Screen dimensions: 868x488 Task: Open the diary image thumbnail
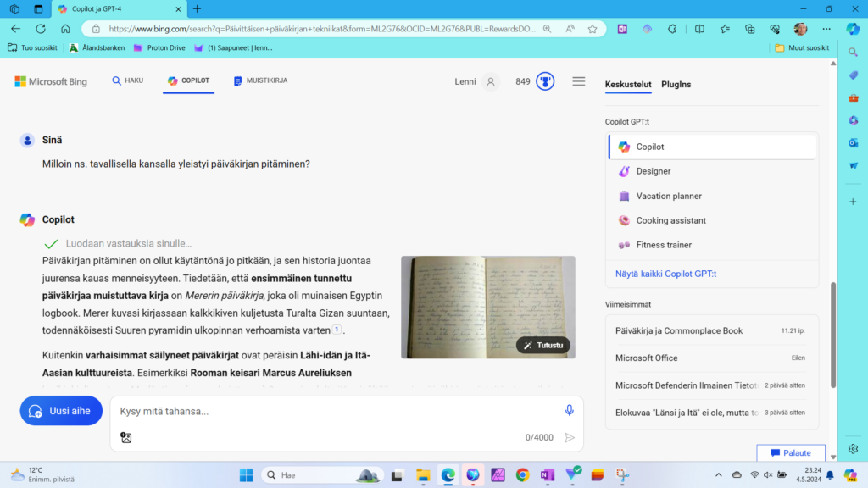[487, 307]
